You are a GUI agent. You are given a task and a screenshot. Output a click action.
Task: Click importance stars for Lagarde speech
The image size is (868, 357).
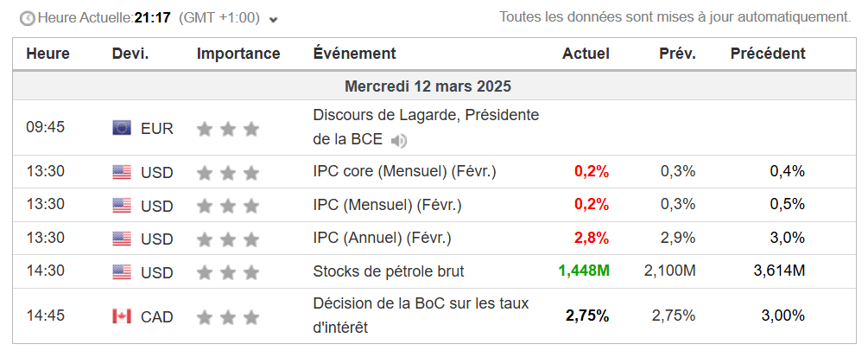(228, 129)
